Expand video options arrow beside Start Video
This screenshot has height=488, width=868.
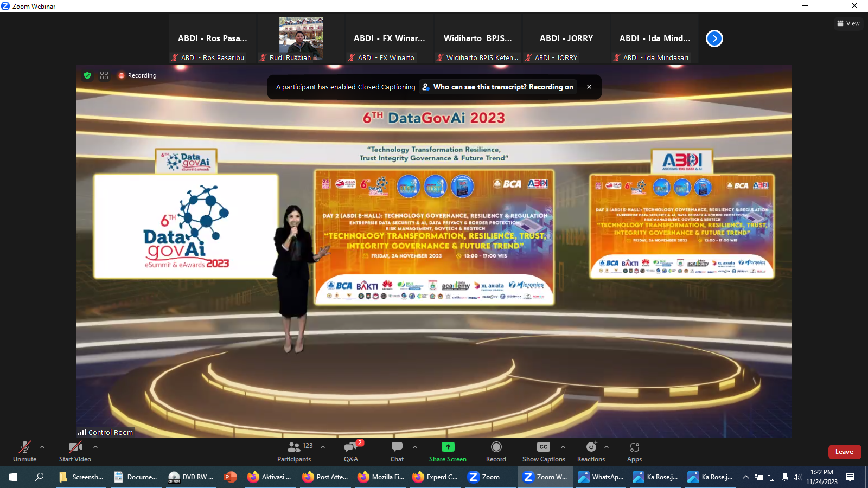(95, 447)
